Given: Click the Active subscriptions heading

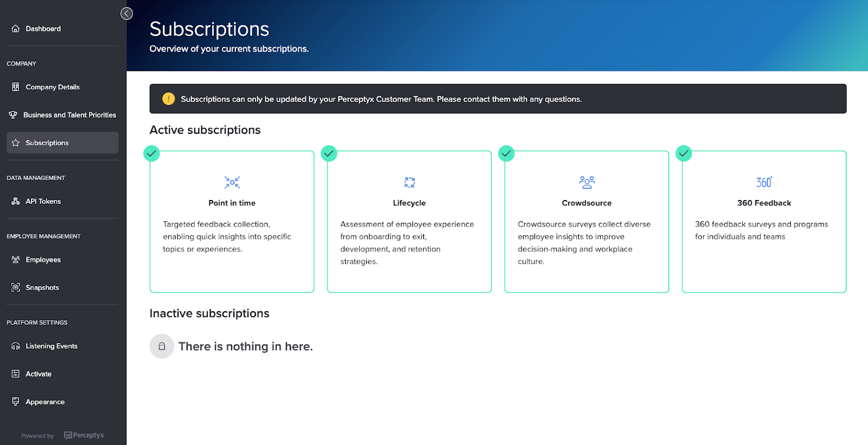Looking at the screenshot, I should click(x=205, y=130).
